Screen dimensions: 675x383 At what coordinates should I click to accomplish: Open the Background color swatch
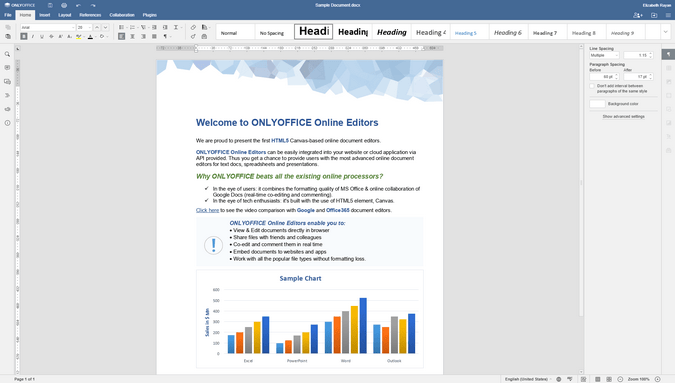(597, 104)
